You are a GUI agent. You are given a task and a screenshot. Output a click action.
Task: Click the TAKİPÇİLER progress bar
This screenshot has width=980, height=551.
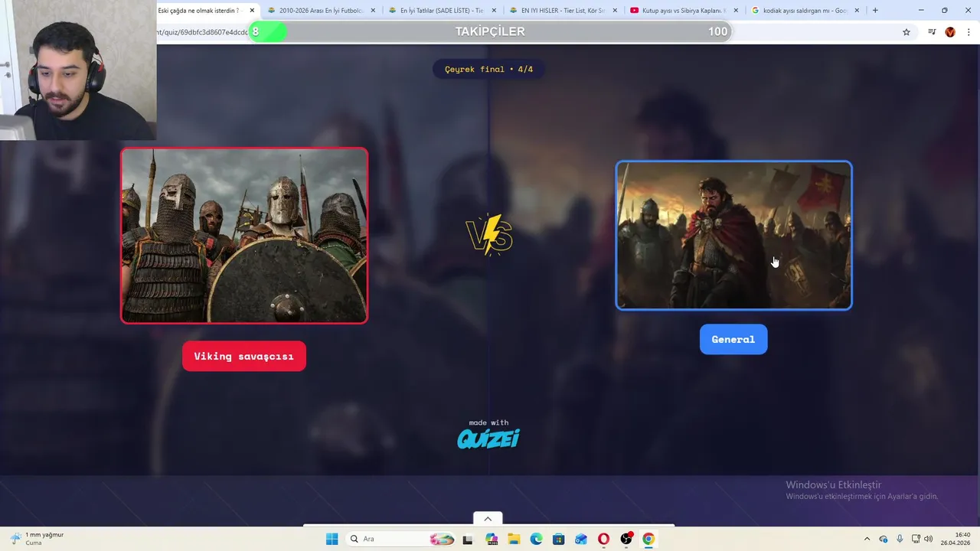pos(490,31)
